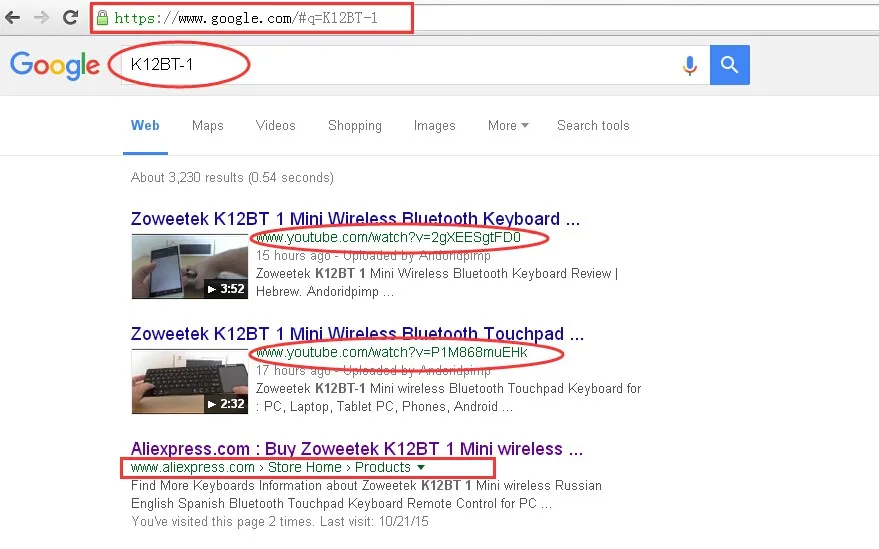Play the 2:32 touchpad keyboard video thumbnail
The height and width of the screenshot is (549, 879).
(189, 381)
